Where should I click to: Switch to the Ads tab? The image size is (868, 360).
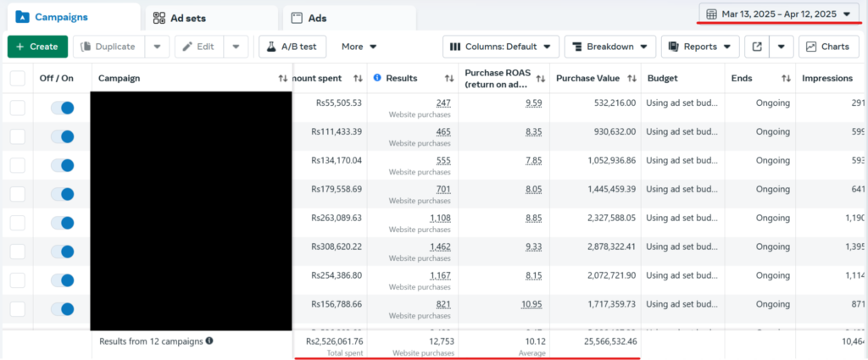point(349,19)
